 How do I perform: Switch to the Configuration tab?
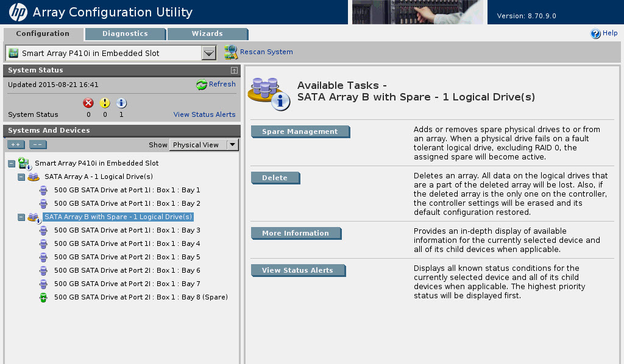pos(43,33)
